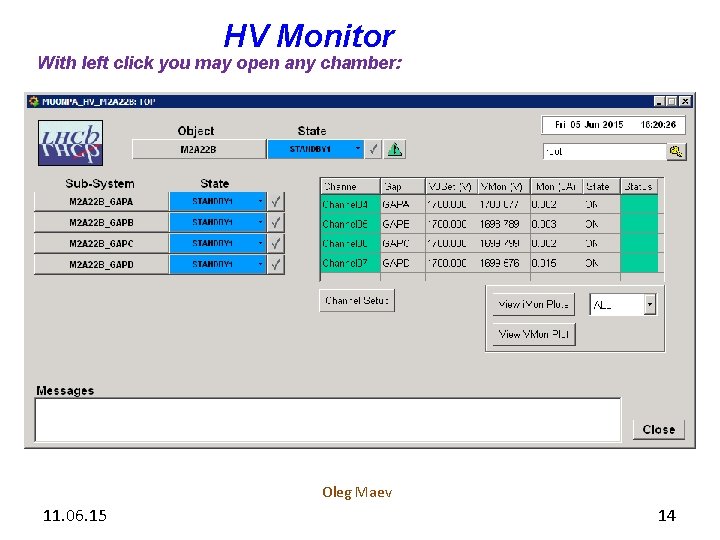Click checkmark next to M2A22B_GAPD state
The height and width of the screenshot is (540, 720).
click(276, 264)
